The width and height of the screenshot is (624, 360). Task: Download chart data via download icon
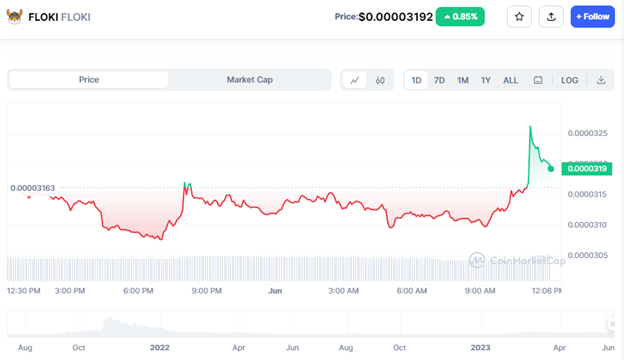pyautogui.click(x=601, y=80)
